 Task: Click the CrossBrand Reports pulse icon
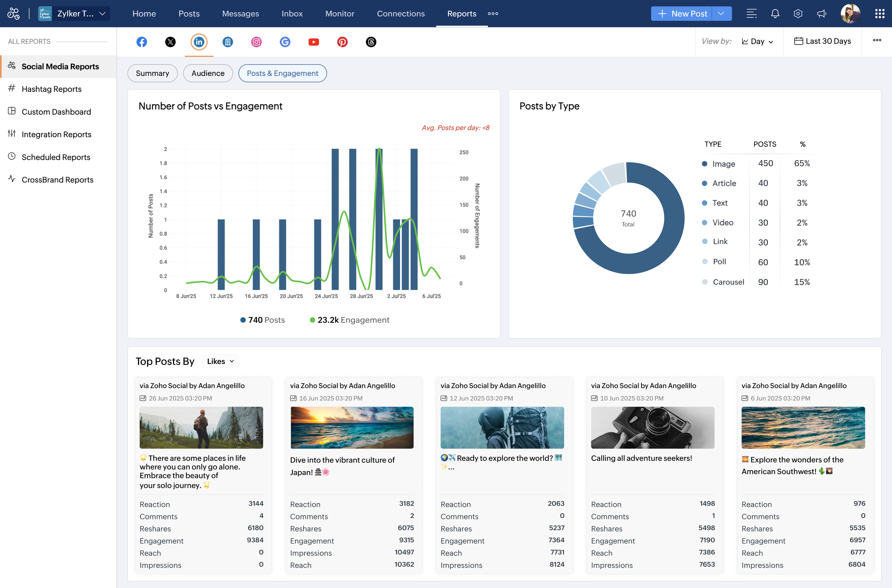[12, 179]
